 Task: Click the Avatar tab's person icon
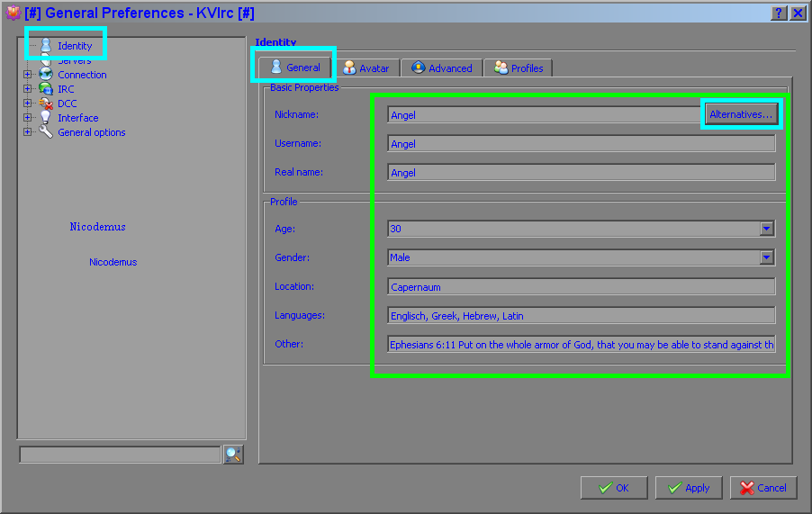coord(349,68)
